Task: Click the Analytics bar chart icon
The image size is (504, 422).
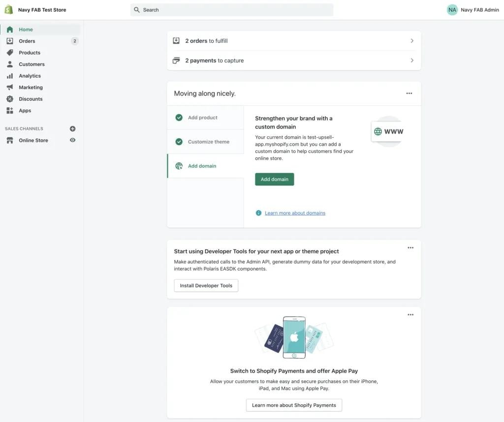Action: pos(10,76)
